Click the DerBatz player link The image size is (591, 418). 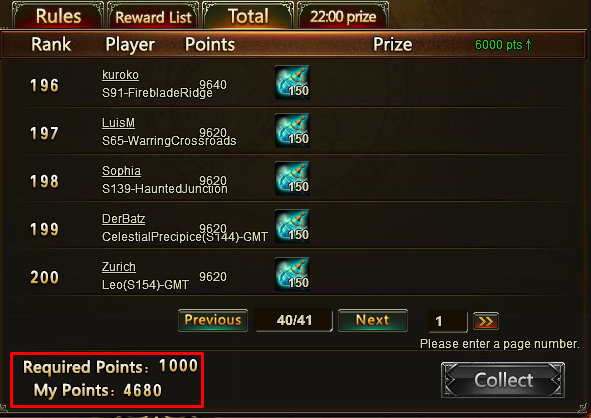pos(124,219)
